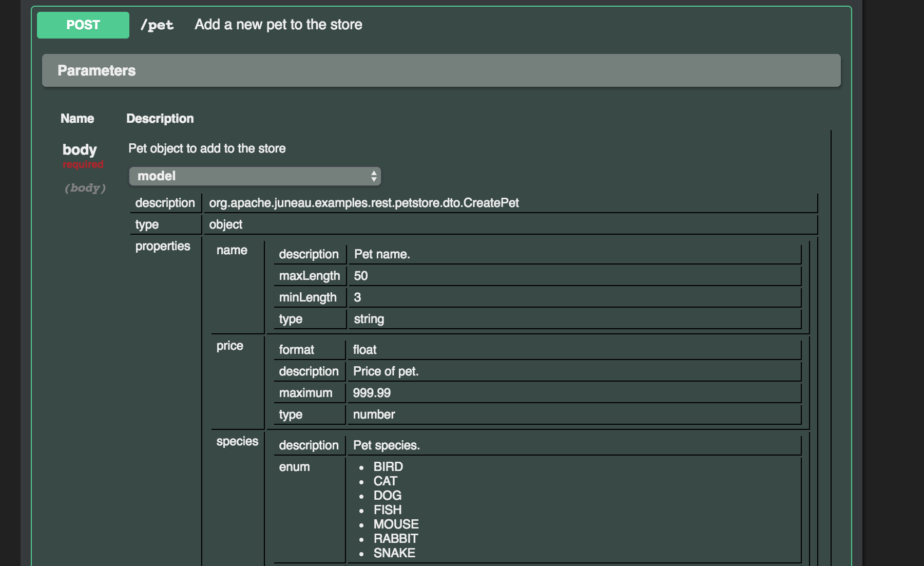Collapse the Parameters section header

pos(441,70)
